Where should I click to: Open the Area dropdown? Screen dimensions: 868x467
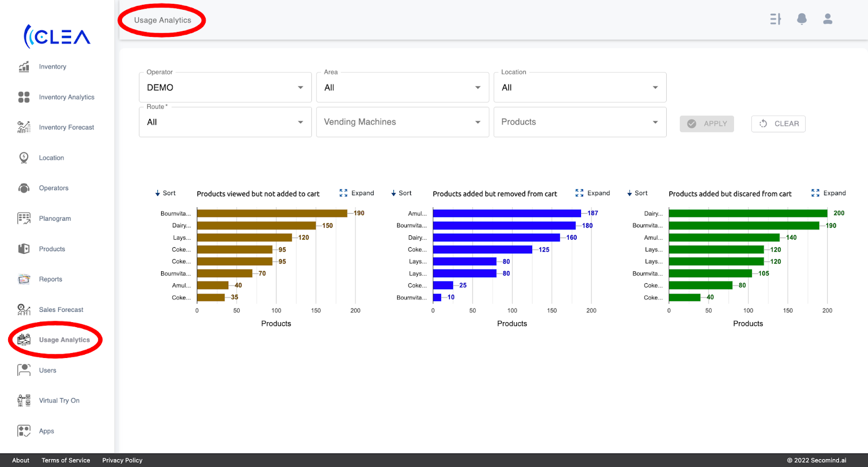click(403, 87)
